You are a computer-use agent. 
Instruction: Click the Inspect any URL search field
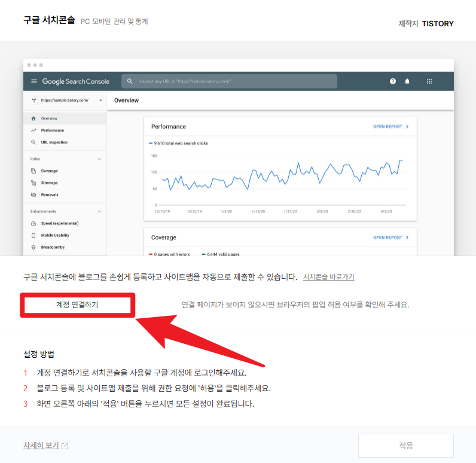pyautogui.click(x=229, y=81)
